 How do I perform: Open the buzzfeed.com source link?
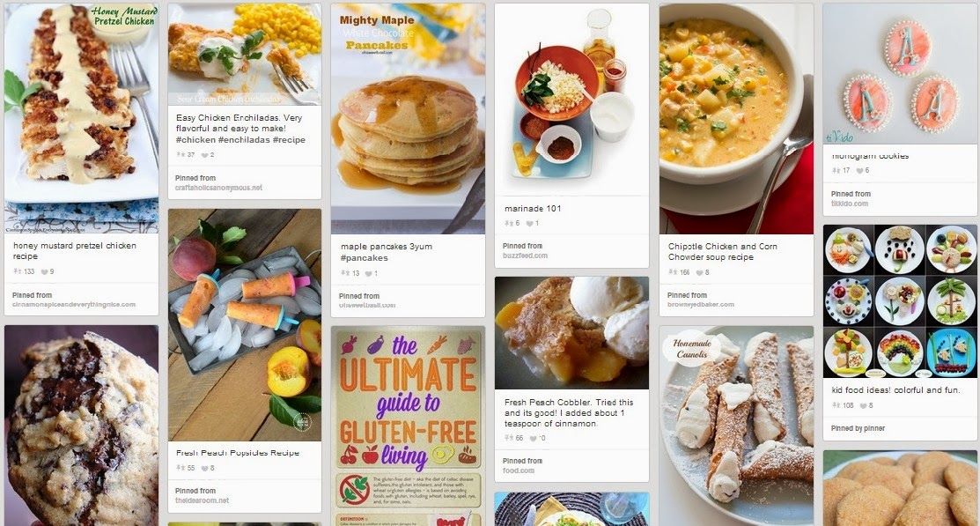(x=525, y=256)
